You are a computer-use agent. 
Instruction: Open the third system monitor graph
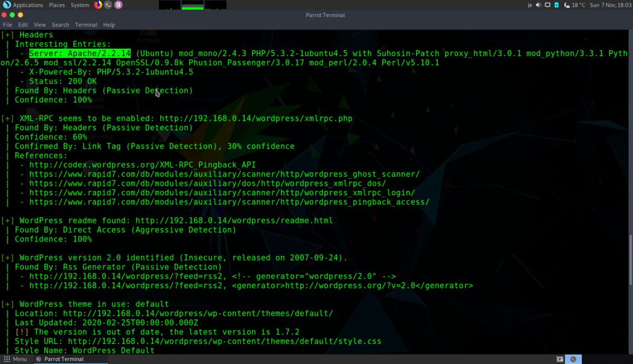point(216,5)
